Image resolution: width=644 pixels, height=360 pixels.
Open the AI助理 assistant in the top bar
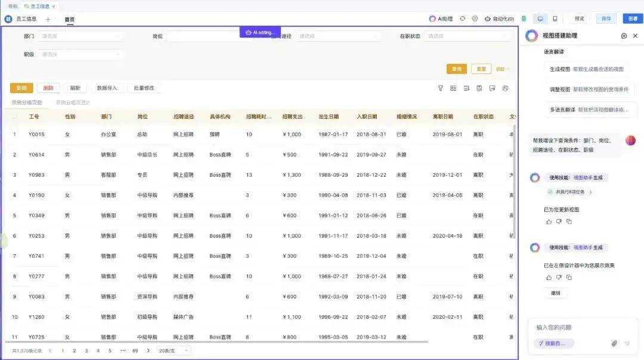click(442, 19)
